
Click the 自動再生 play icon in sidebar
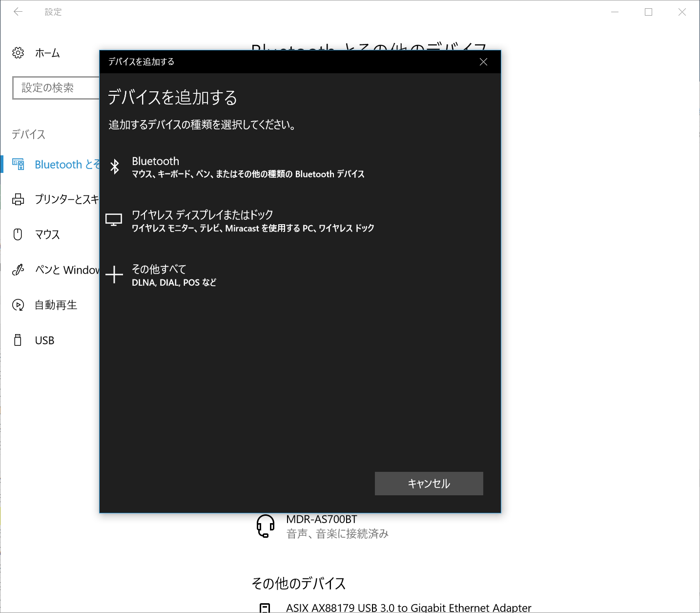(18, 305)
